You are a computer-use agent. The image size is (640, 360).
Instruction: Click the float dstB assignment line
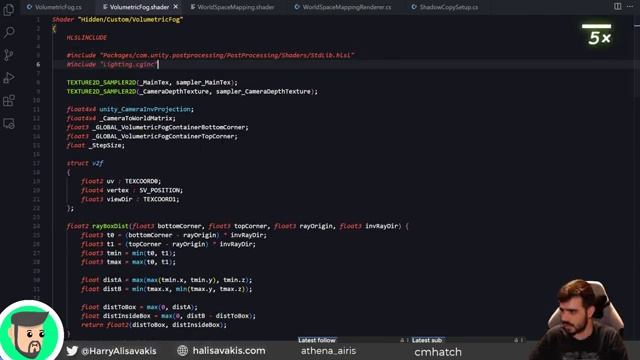pyautogui.click(x=167, y=289)
